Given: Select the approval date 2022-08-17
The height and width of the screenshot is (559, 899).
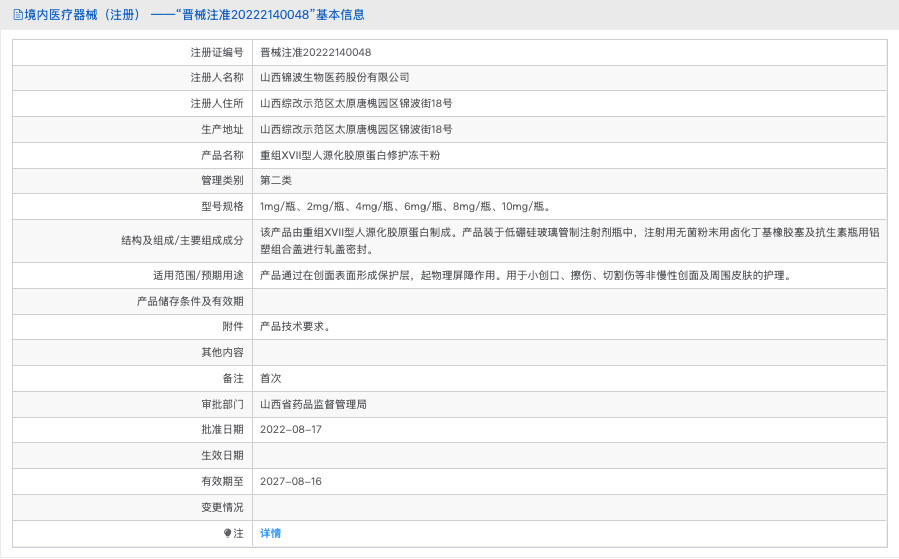Looking at the screenshot, I should (291, 429).
